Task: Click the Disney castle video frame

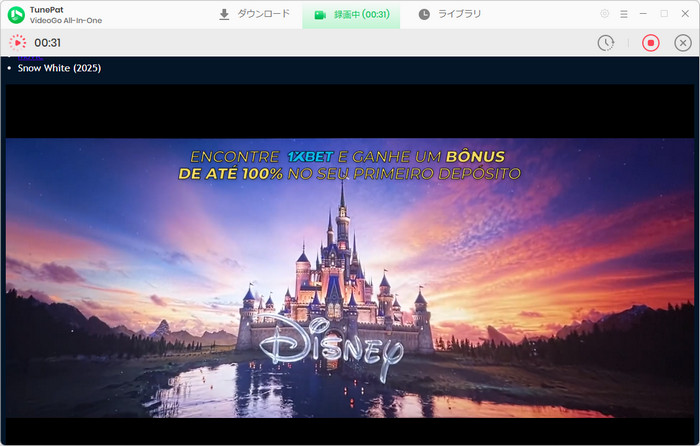Action: (350, 278)
